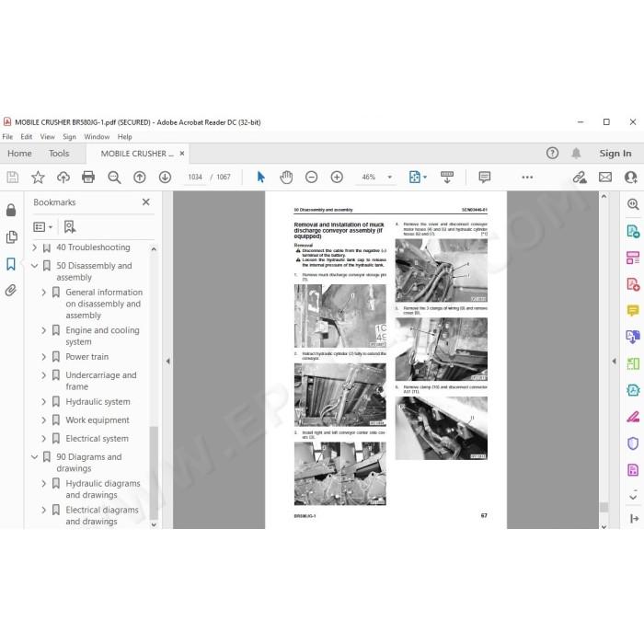
Task: Send the file by email
Action: tap(605, 177)
